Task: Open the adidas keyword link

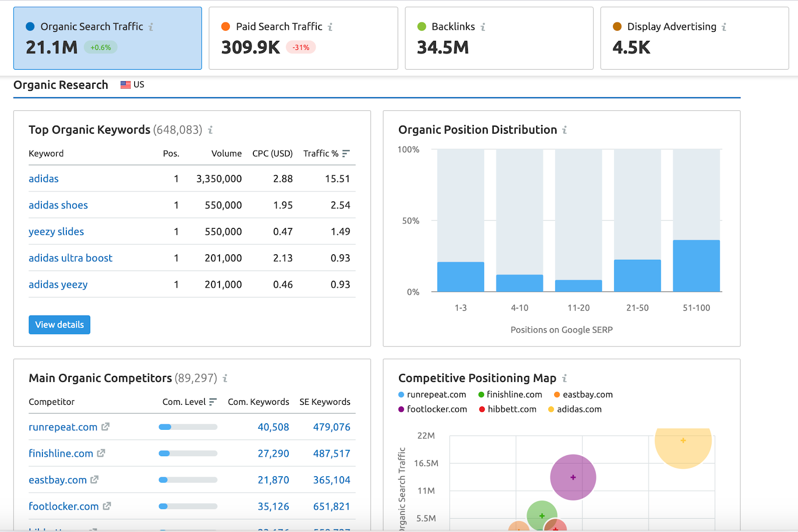Action: (43, 178)
